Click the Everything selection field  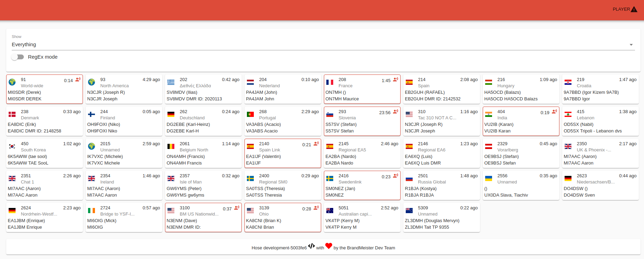(311, 44)
